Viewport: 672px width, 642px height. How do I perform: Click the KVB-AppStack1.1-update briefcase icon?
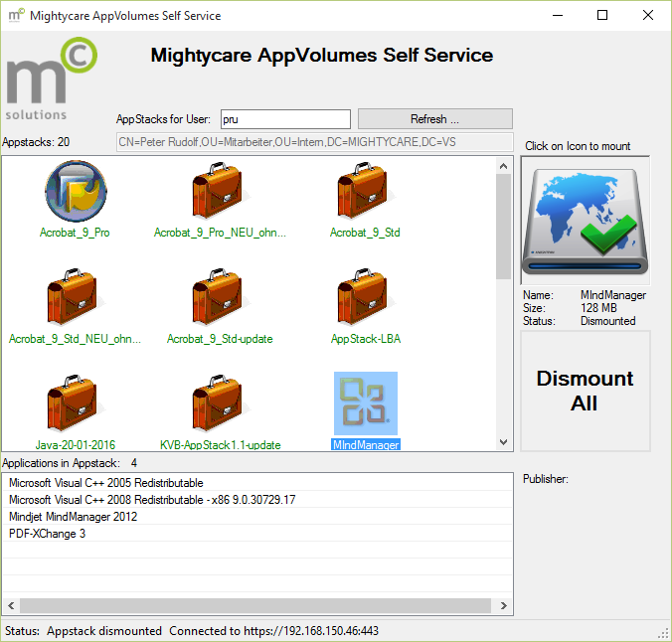220,402
